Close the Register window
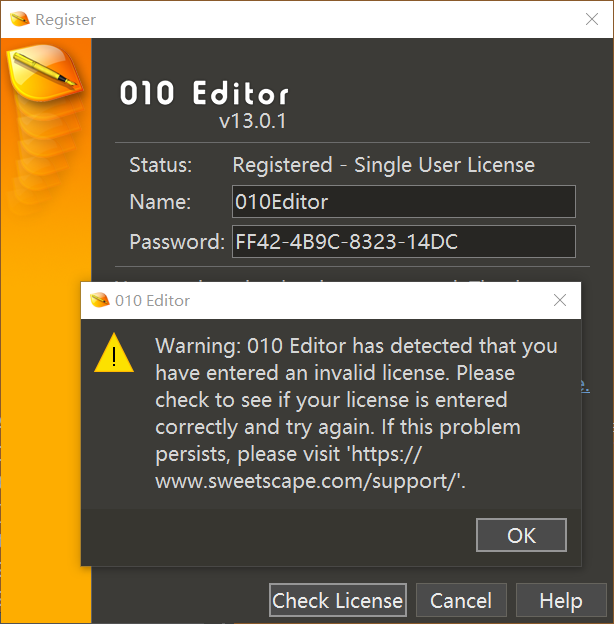614x624 pixels. click(x=592, y=19)
